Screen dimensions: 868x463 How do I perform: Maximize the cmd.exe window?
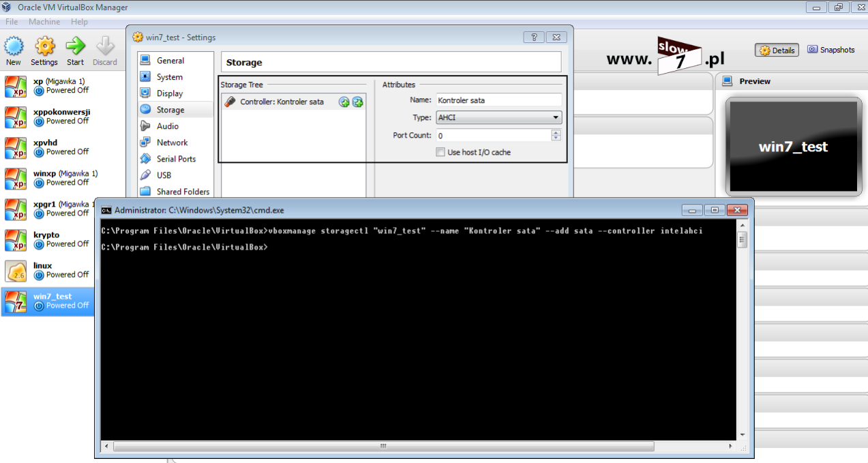pos(714,210)
